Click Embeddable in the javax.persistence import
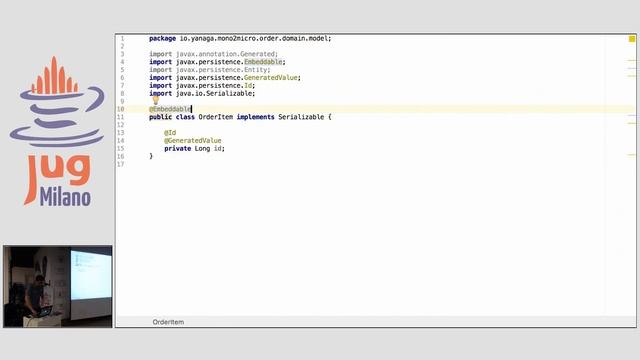 click(x=263, y=62)
